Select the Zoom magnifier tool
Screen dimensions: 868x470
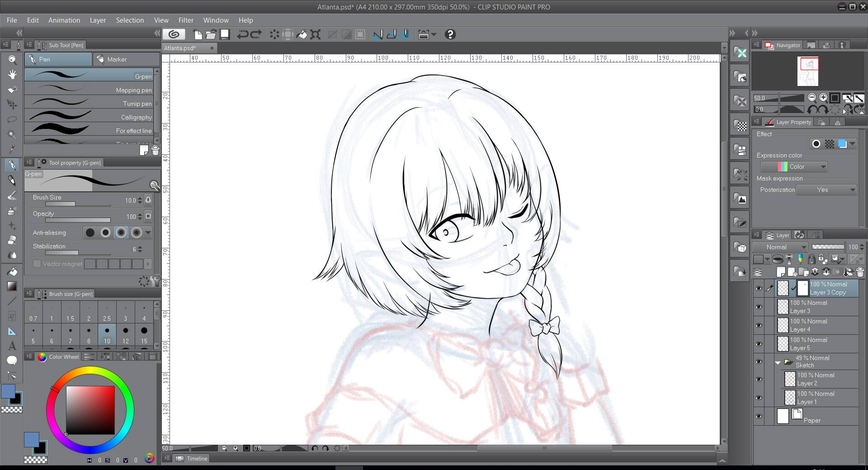coord(12,59)
